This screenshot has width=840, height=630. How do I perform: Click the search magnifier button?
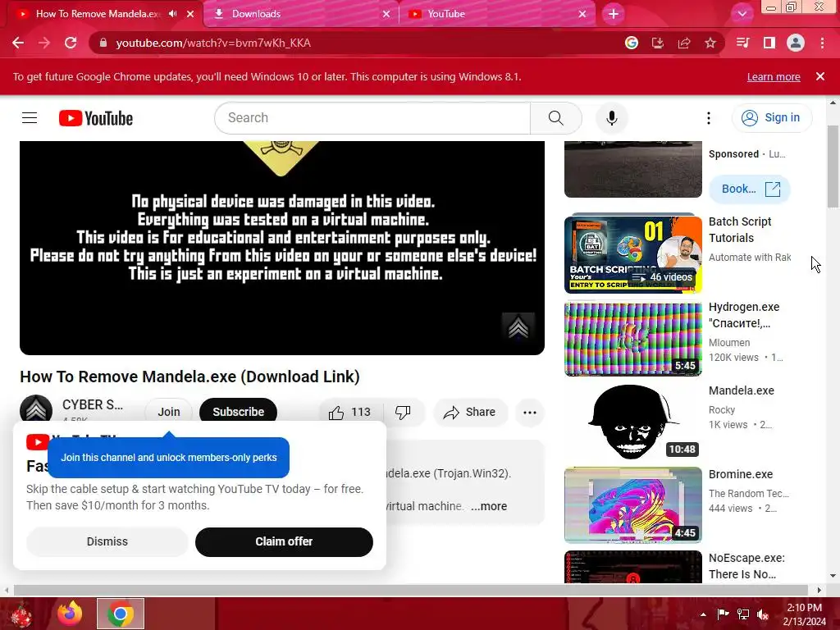(555, 118)
